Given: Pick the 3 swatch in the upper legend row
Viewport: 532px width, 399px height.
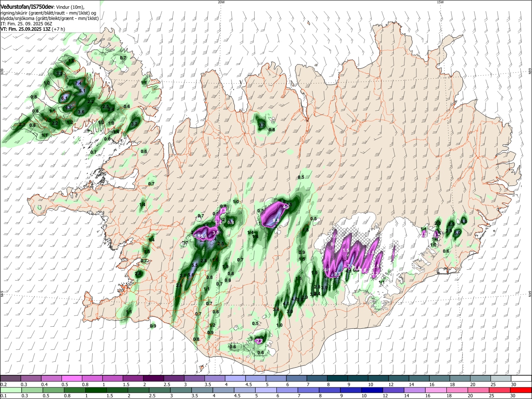Looking at the screenshot, I should (x=194, y=379).
